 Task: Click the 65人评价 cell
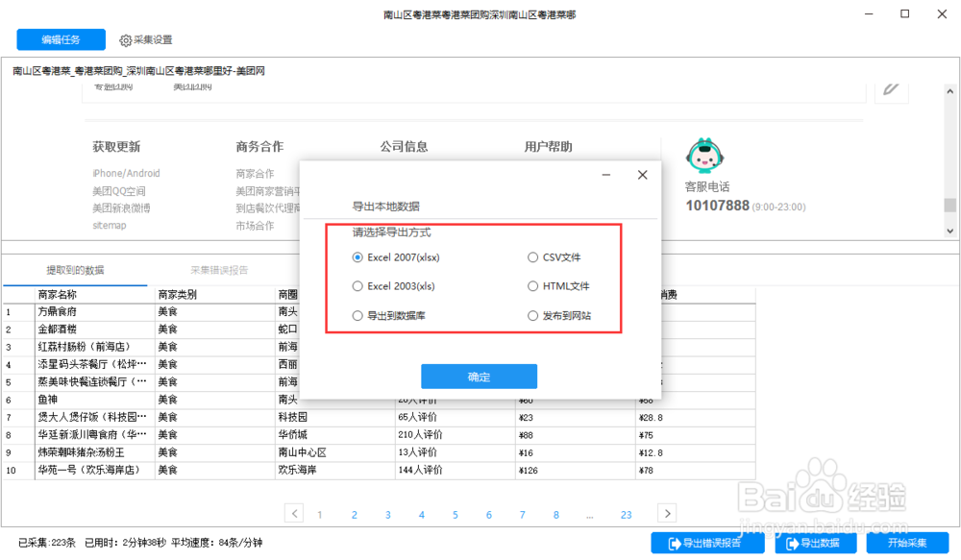tap(455, 417)
